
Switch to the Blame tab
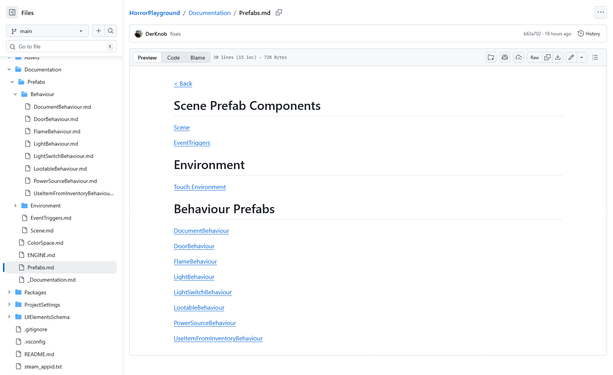[197, 57]
